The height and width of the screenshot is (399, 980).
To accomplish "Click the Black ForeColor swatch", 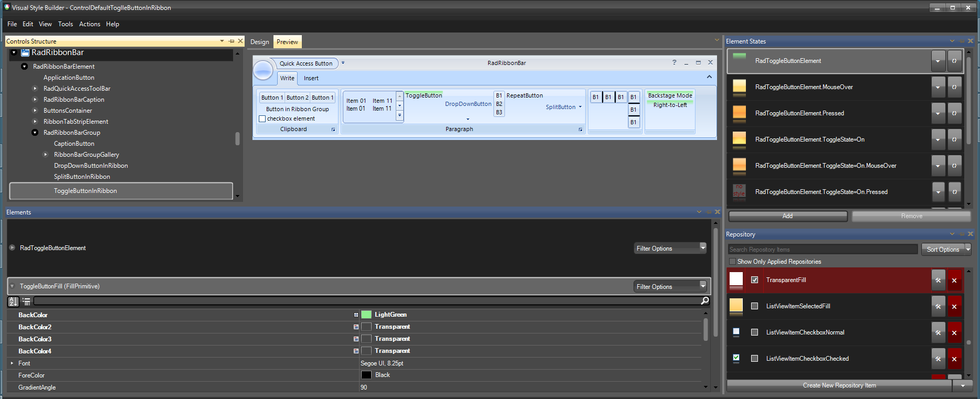I will click(366, 375).
